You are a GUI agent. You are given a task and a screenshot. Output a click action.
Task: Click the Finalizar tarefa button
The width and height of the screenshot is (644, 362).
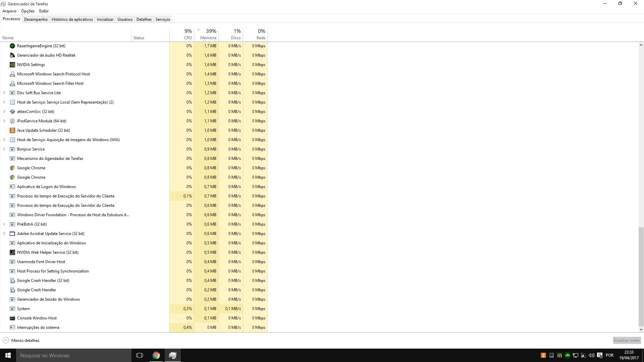[x=627, y=341]
